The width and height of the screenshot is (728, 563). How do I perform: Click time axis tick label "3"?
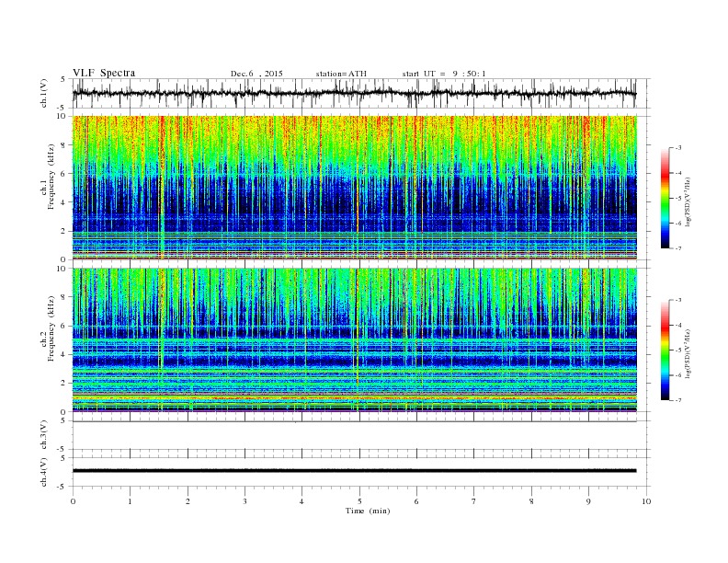pos(245,501)
